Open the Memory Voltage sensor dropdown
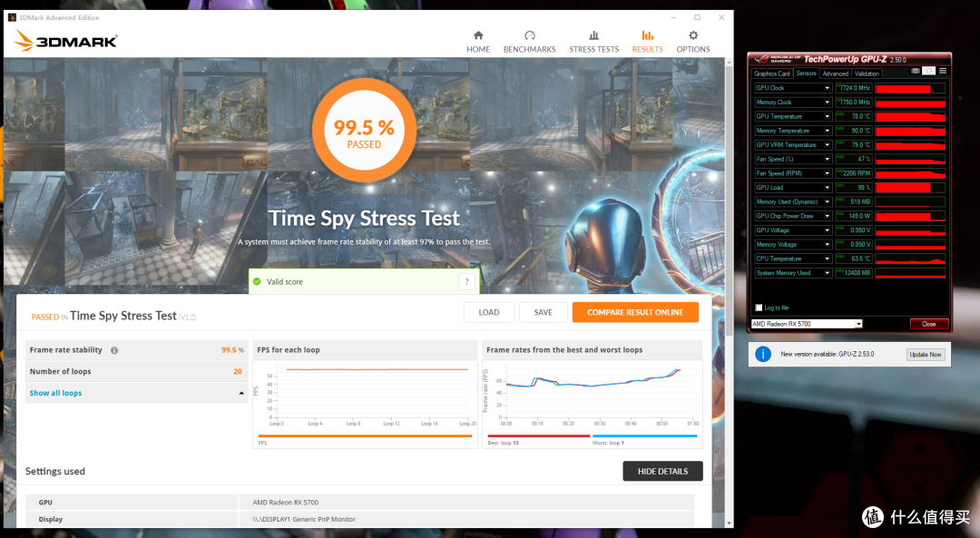Image resolution: width=980 pixels, height=538 pixels. tap(827, 244)
